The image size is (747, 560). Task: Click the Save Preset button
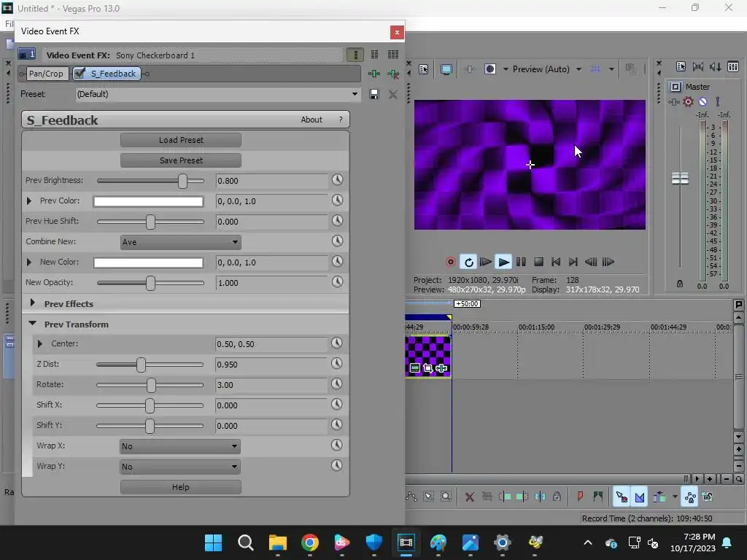coord(181,160)
